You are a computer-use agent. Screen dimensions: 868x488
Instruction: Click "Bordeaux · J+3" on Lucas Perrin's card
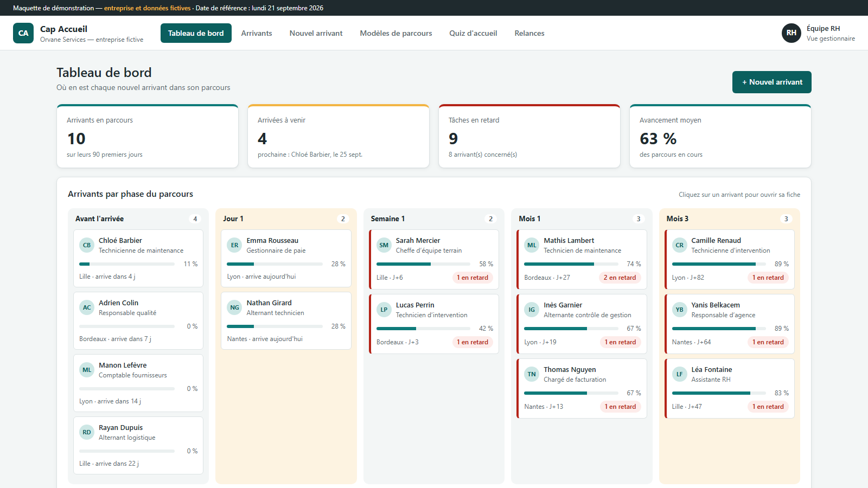click(398, 342)
